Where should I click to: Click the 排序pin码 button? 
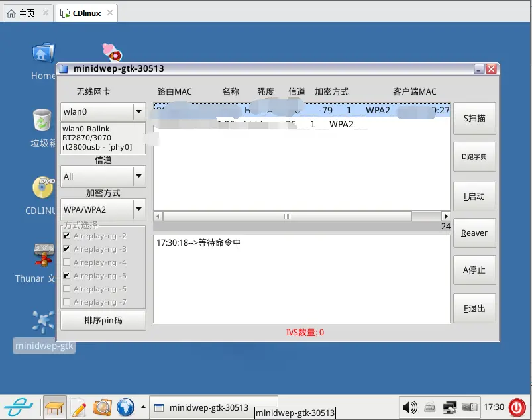(x=103, y=321)
